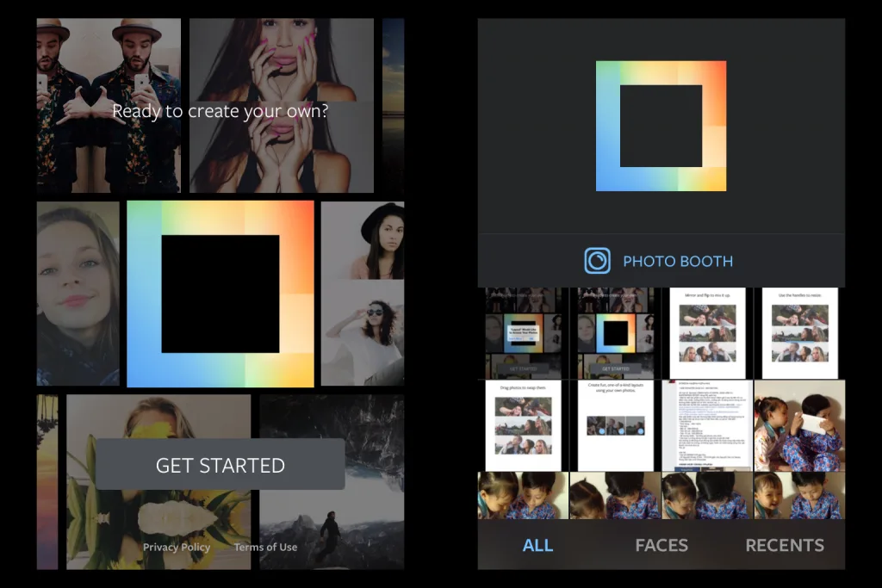
Task: Open the Terms of Use link
Action: pyautogui.click(x=265, y=547)
